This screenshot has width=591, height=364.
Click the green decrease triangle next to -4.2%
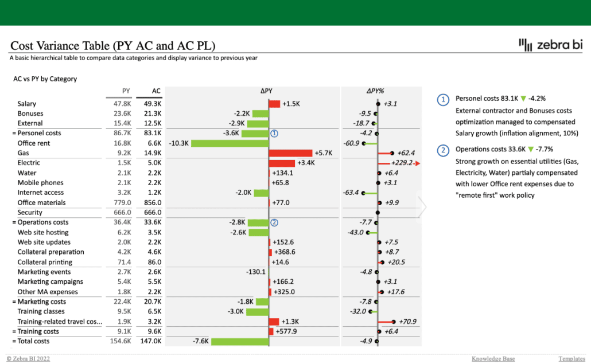(x=524, y=98)
